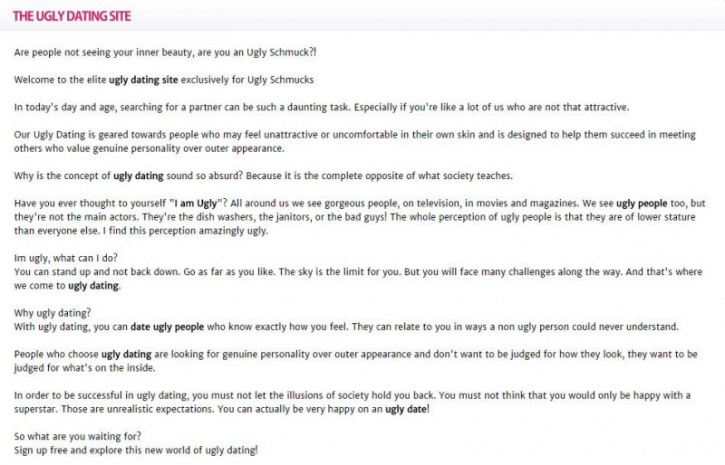Click bold 'ugly dating site' text in welcome line
The image size is (725, 465).
(143, 80)
